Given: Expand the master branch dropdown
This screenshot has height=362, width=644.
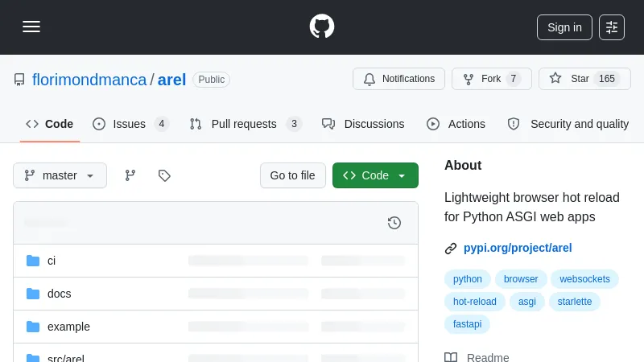Looking at the screenshot, I should 60,175.
